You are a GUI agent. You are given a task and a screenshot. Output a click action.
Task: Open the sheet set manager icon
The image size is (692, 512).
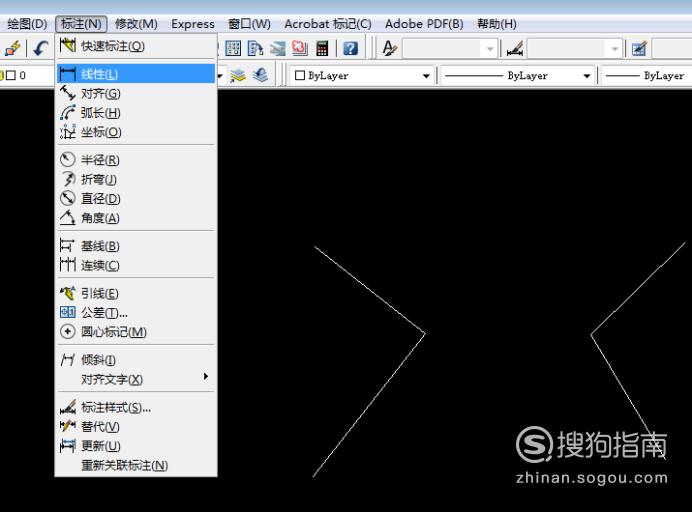[x=256, y=48]
